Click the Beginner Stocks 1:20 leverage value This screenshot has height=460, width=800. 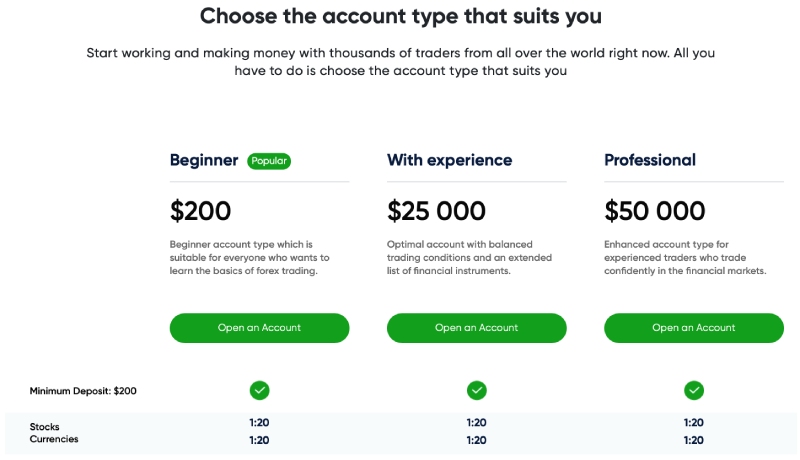(259, 423)
